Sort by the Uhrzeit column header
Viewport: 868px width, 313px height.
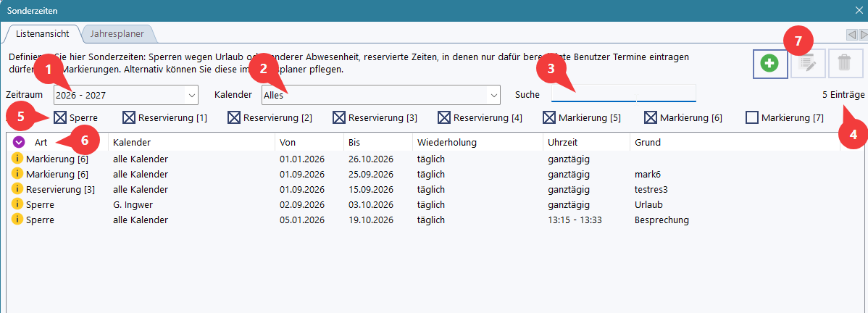pyautogui.click(x=587, y=143)
